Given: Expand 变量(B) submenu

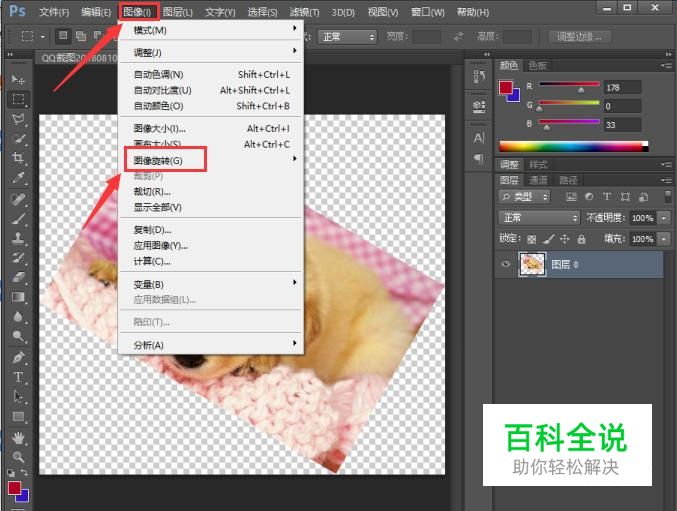Looking at the screenshot, I should pos(211,284).
